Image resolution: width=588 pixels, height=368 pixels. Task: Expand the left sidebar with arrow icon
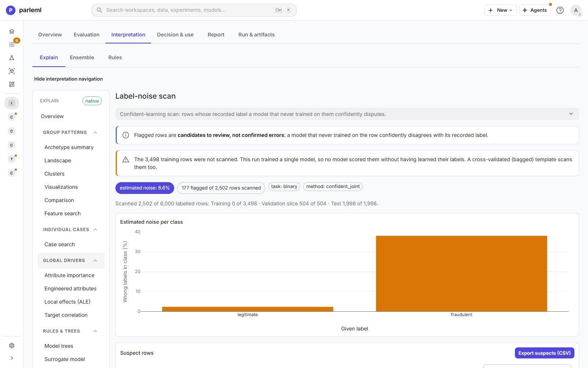click(x=12, y=358)
